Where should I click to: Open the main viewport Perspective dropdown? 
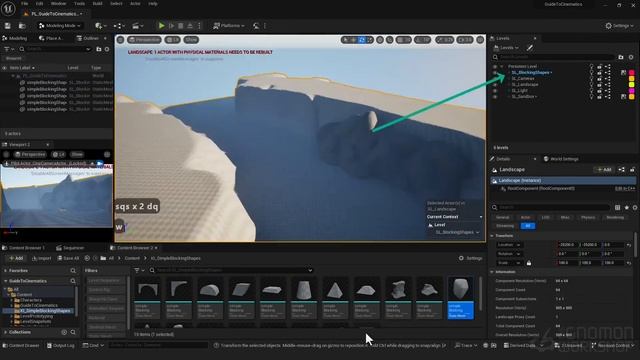click(144, 40)
